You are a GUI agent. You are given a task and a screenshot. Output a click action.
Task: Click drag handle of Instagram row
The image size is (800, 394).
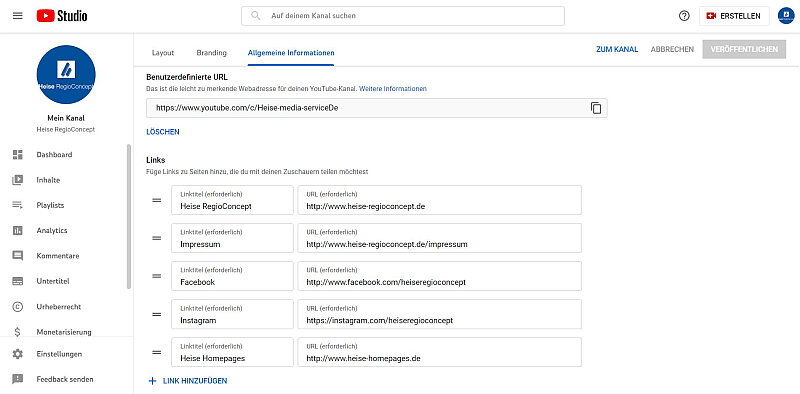pyautogui.click(x=157, y=314)
